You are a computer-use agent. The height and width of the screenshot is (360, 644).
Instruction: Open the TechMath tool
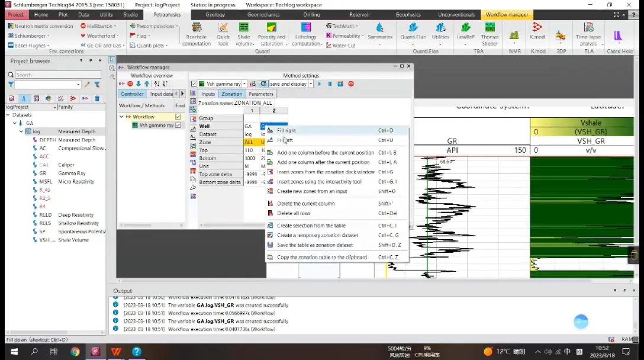click(x=342, y=26)
